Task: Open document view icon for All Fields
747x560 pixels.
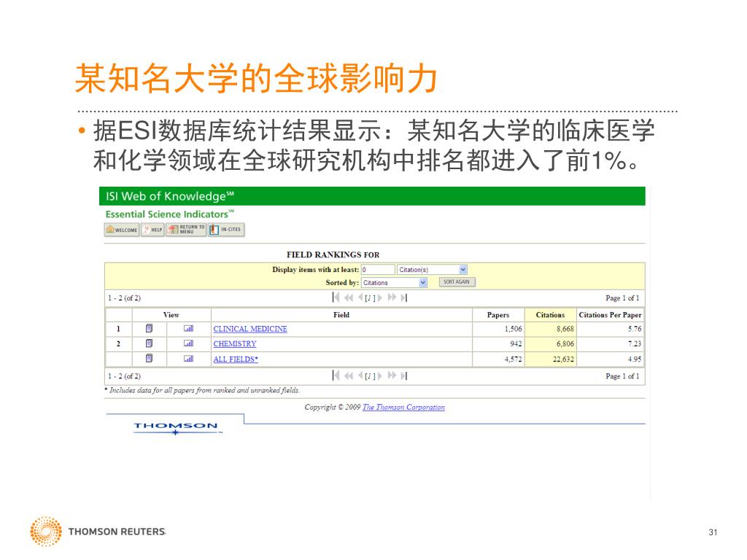Action: point(149,359)
